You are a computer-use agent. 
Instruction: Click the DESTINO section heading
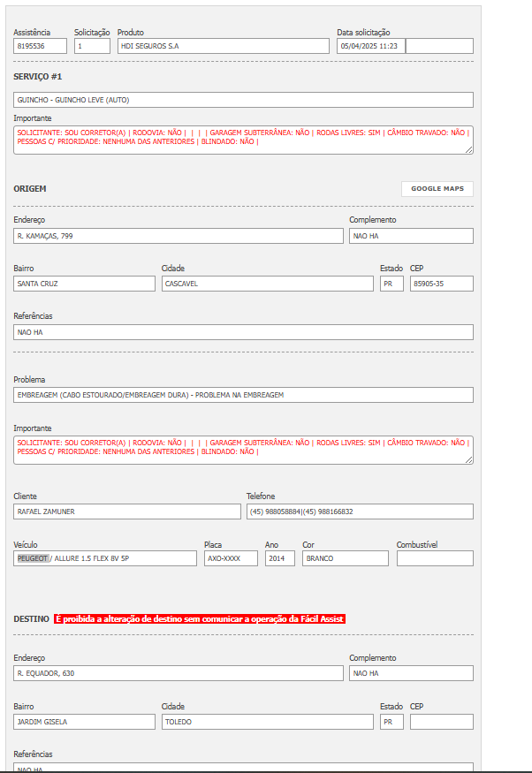tap(31, 618)
